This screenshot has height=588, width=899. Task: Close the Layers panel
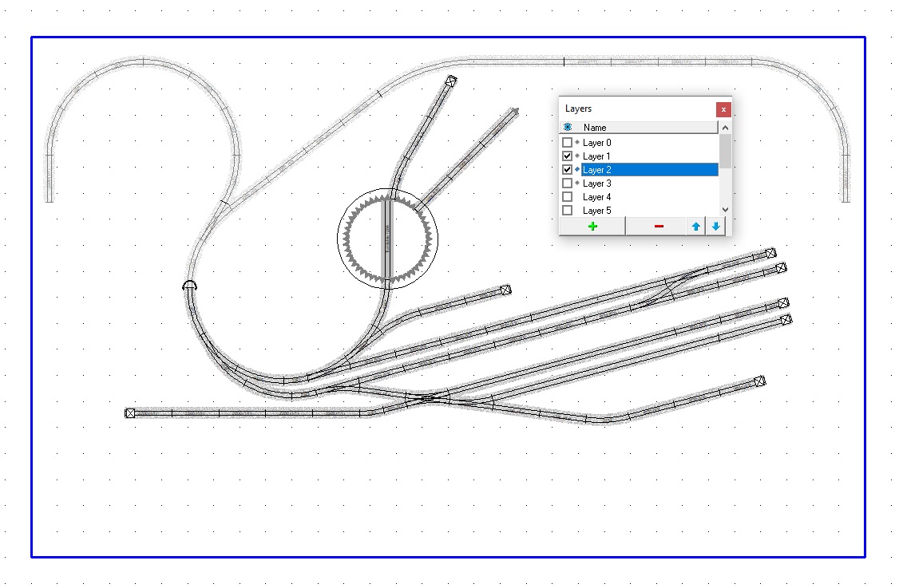[723, 109]
